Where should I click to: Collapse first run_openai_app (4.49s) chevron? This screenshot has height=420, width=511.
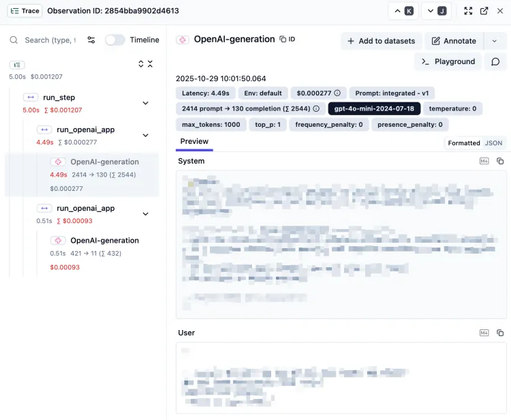coord(146,135)
